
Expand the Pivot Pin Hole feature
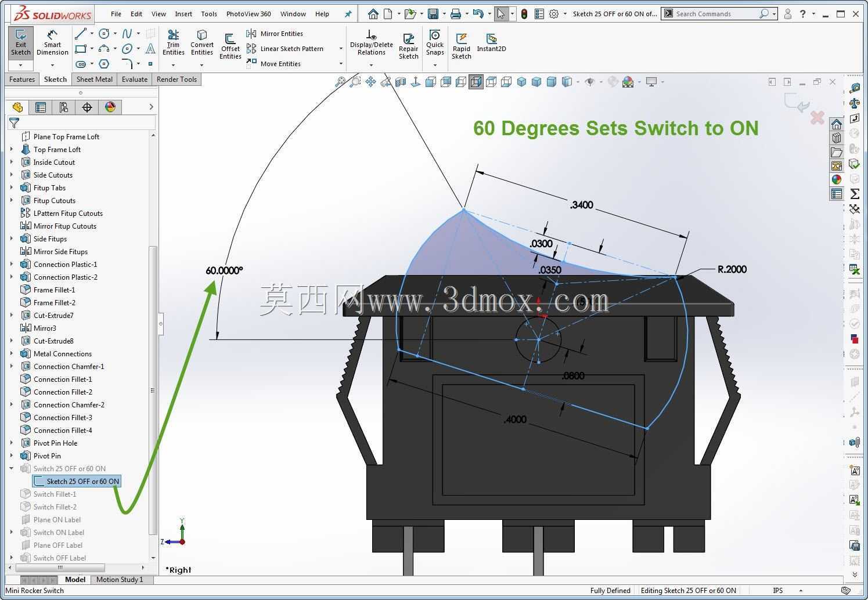tap(12, 443)
